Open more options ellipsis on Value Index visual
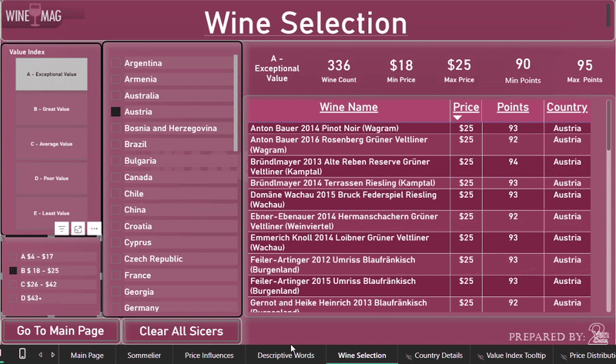616x364 pixels. [x=94, y=229]
